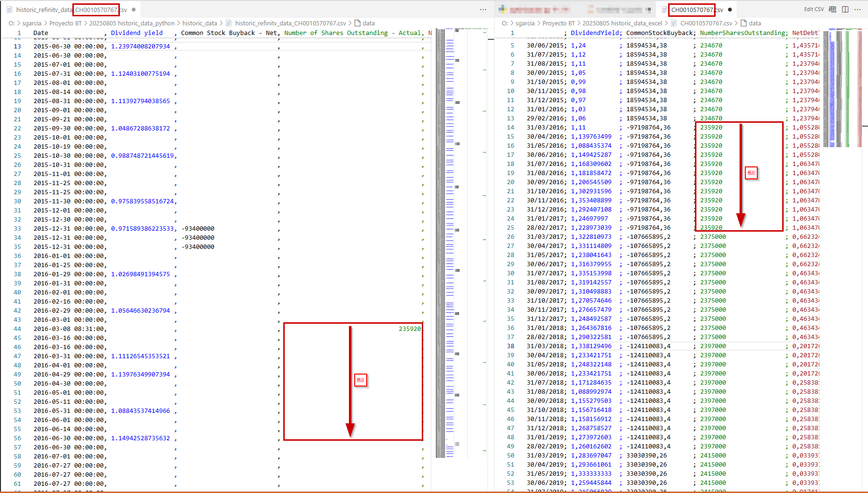Open historic_refinitv_data_CH0010570767.csv breadcrumb item

[x=290, y=23]
